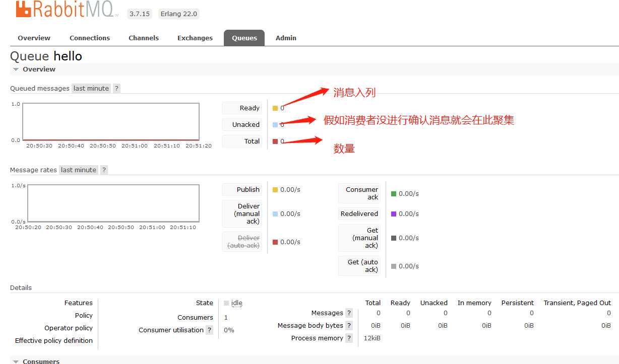Toggle the Get (auto ack) series
This screenshot has width=619, height=364.
coord(359,266)
